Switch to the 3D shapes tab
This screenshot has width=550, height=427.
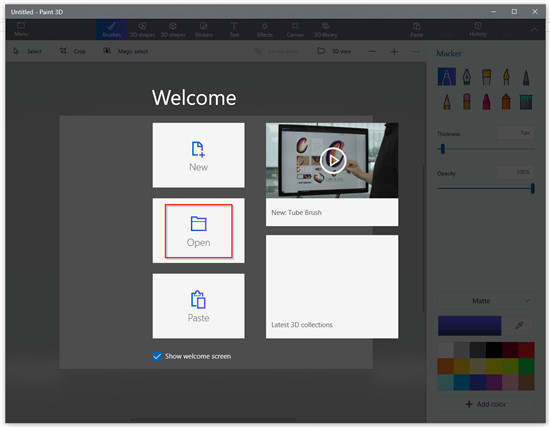(x=173, y=29)
